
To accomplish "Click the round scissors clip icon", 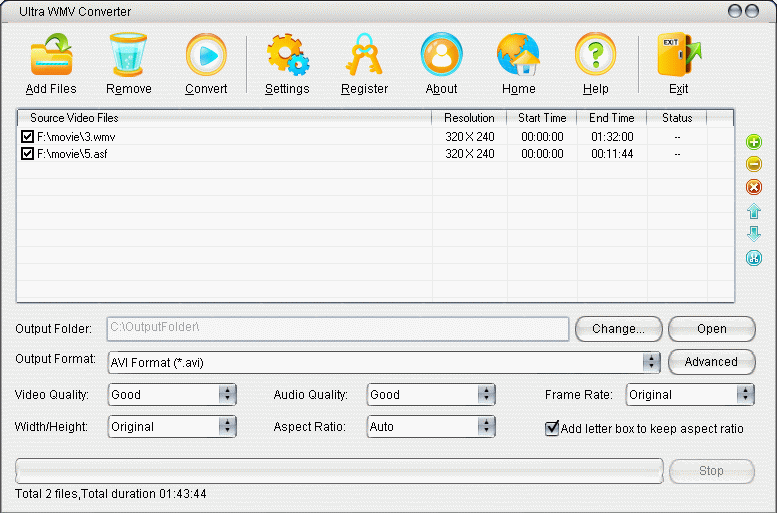I will coord(754,258).
